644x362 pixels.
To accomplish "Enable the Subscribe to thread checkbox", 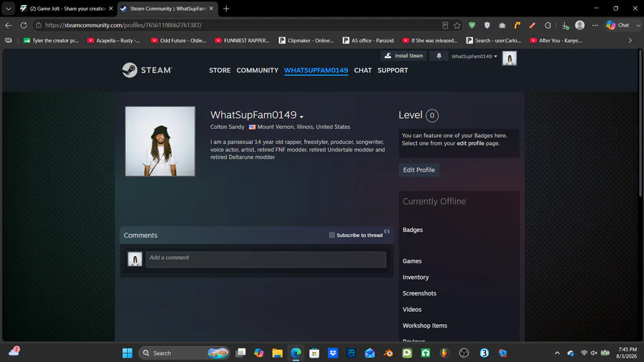I will click(x=332, y=235).
